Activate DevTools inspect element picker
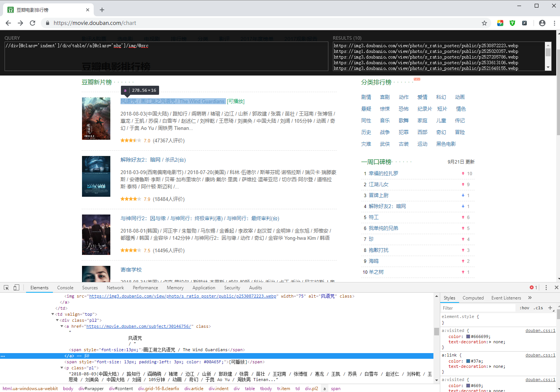This screenshot has width=560, height=392. point(6,288)
